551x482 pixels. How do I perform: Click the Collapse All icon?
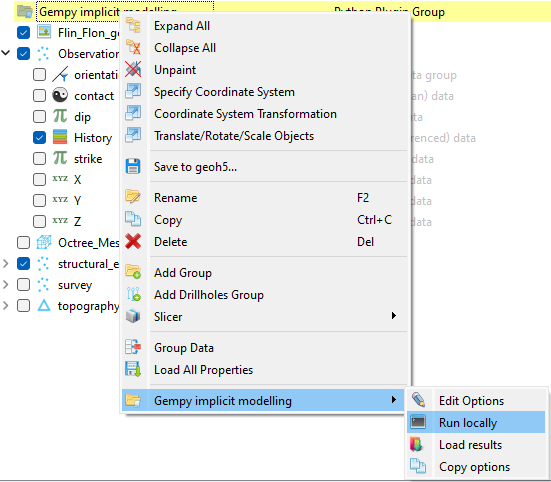(x=133, y=47)
